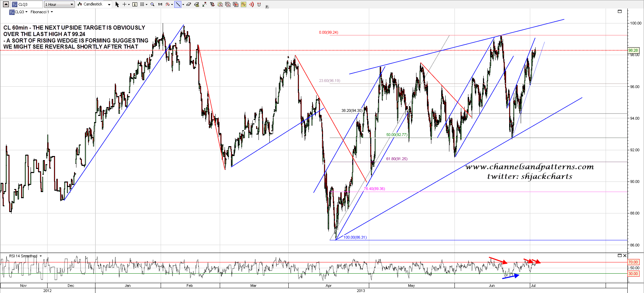Click the red sound alert icon
The image size is (644, 293).
pos(251,4)
